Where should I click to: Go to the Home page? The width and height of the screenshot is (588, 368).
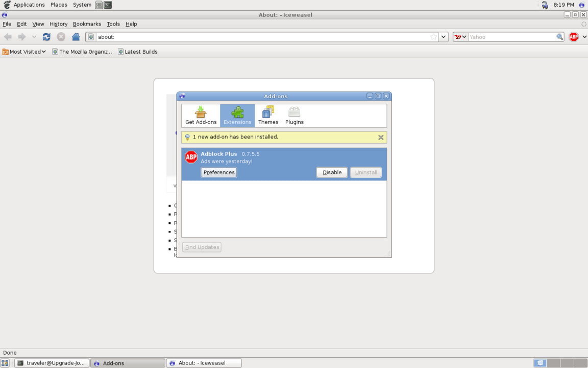pyautogui.click(x=76, y=37)
